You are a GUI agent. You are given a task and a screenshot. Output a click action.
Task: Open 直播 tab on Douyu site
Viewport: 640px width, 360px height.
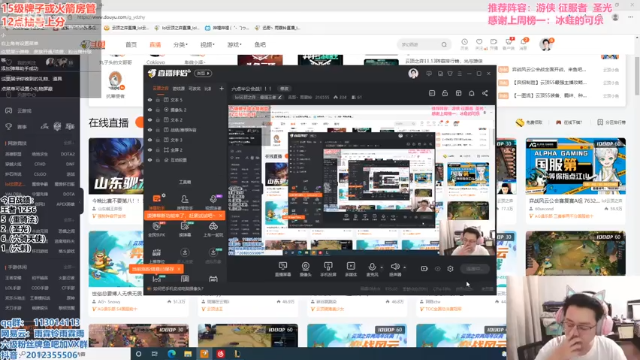coord(155,44)
